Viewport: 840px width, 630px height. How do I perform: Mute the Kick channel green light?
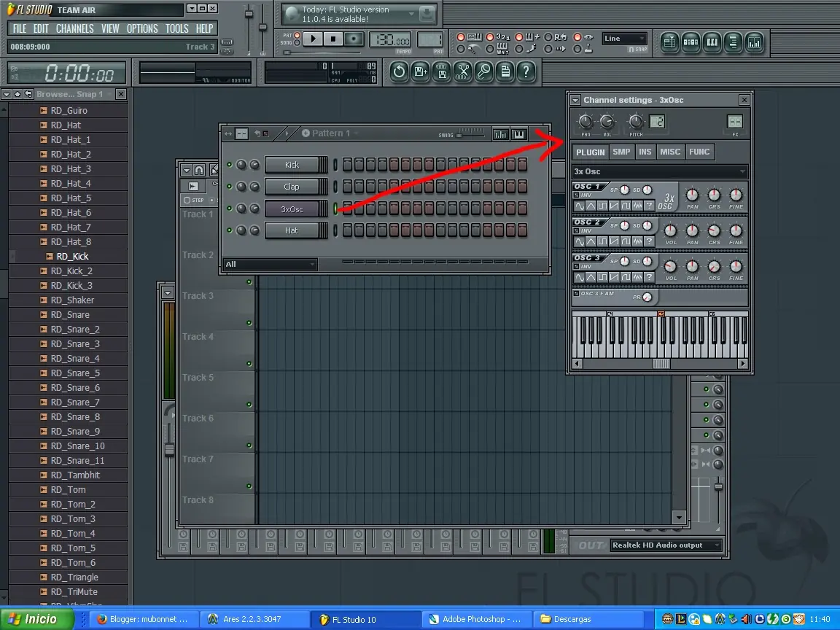(x=229, y=165)
